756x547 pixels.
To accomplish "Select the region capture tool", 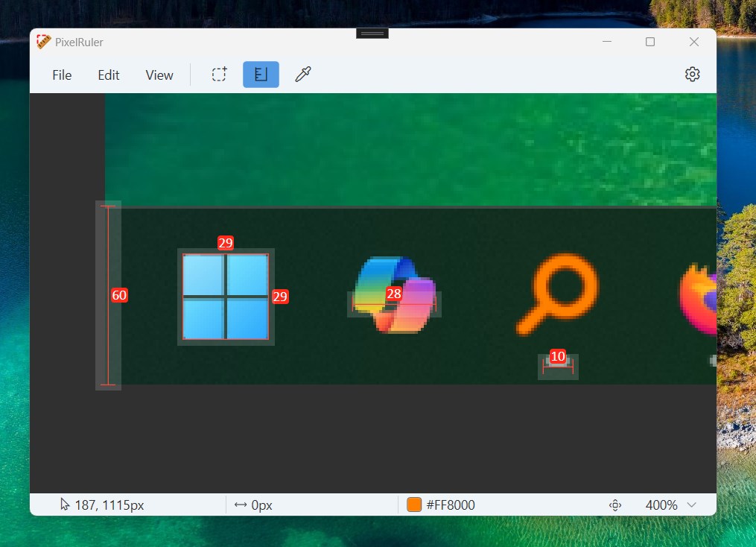I will tap(220, 75).
